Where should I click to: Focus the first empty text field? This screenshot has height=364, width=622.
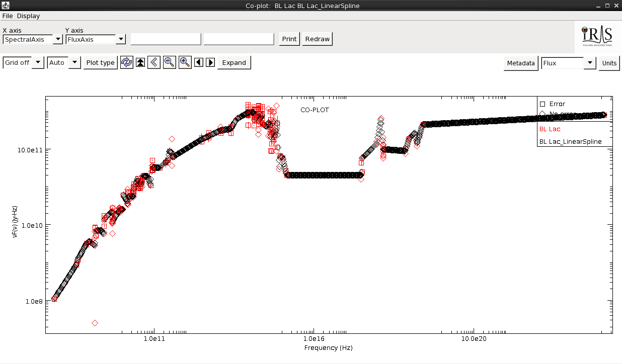click(166, 39)
